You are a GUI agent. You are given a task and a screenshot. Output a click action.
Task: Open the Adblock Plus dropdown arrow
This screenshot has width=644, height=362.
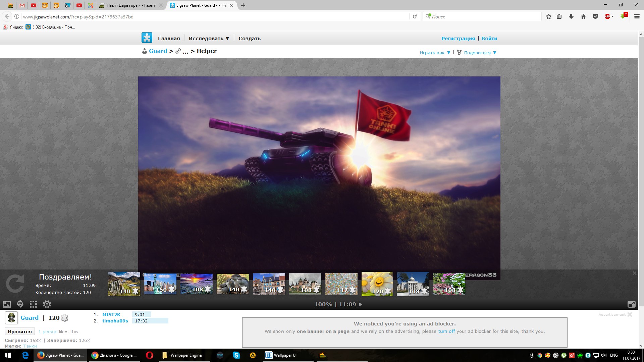tap(613, 16)
